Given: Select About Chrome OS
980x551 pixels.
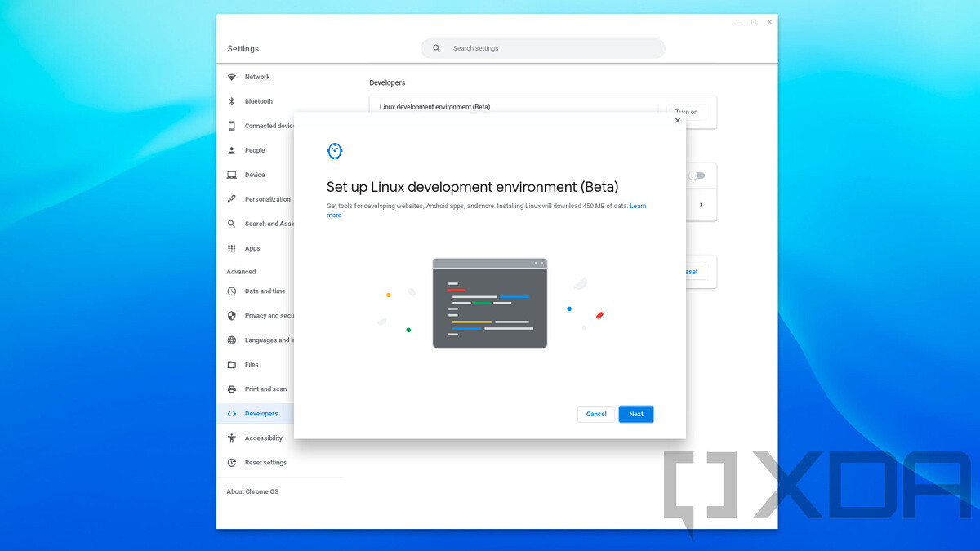Looking at the screenshot, I should [252, 491].
